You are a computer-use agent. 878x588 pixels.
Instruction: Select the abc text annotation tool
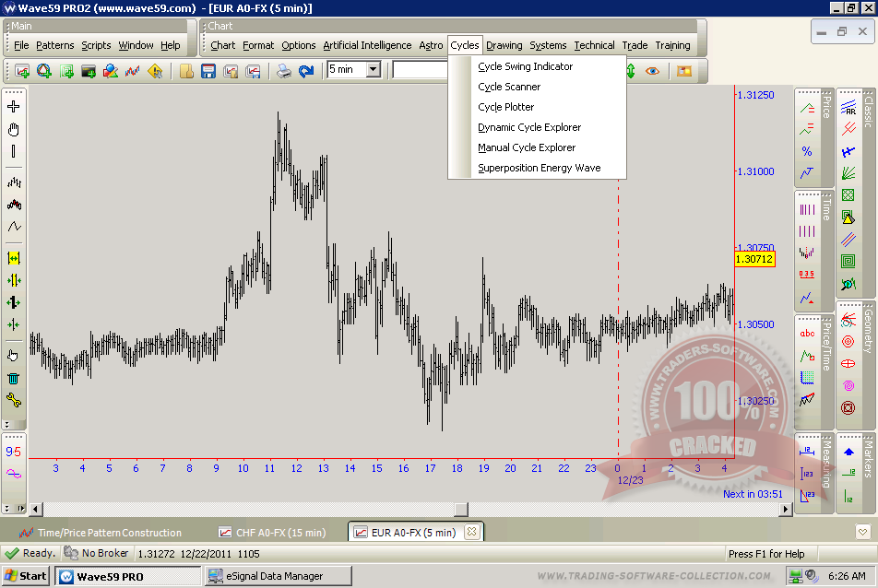click(807, 334)
